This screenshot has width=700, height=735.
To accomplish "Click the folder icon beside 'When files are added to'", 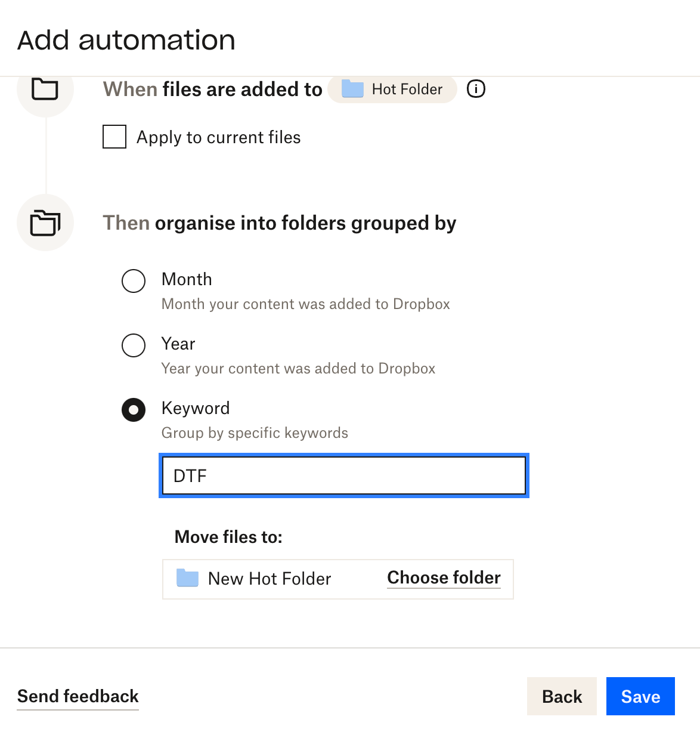I will pos(45,88).
